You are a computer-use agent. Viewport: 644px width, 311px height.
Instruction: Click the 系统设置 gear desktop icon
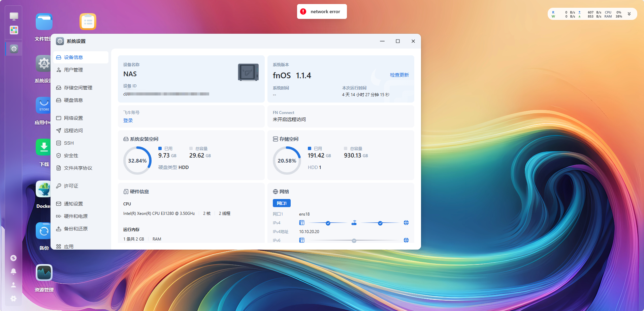tap(44, 63)
